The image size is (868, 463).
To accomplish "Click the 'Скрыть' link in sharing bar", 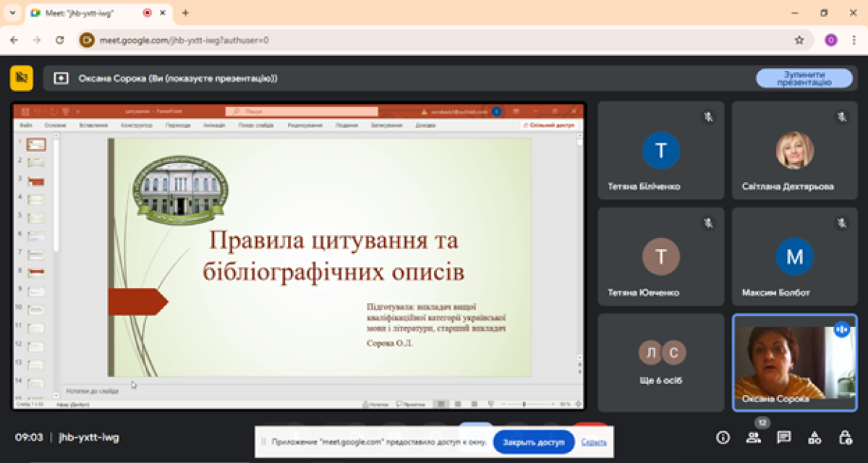I will tap(593, 442).
